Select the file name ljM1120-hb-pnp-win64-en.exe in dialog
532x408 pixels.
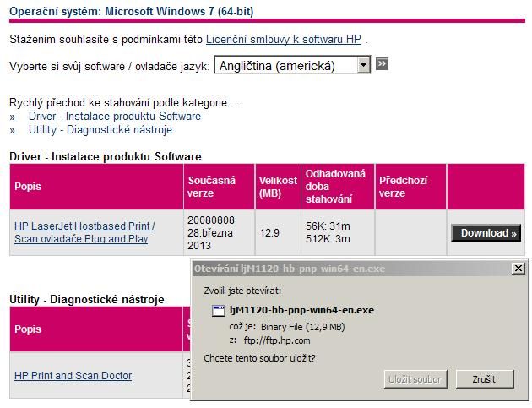pyautogui.click(x=301, y=310)
